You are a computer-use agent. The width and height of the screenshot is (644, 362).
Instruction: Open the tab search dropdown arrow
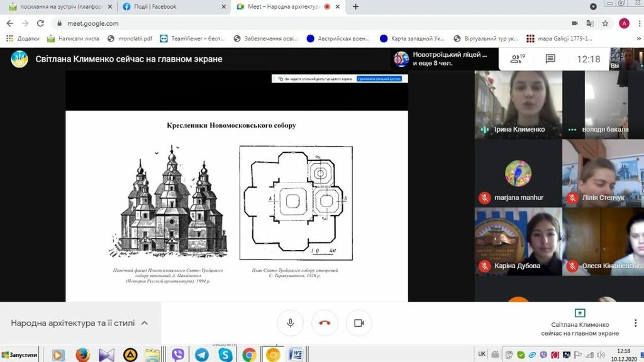point(594,7)
